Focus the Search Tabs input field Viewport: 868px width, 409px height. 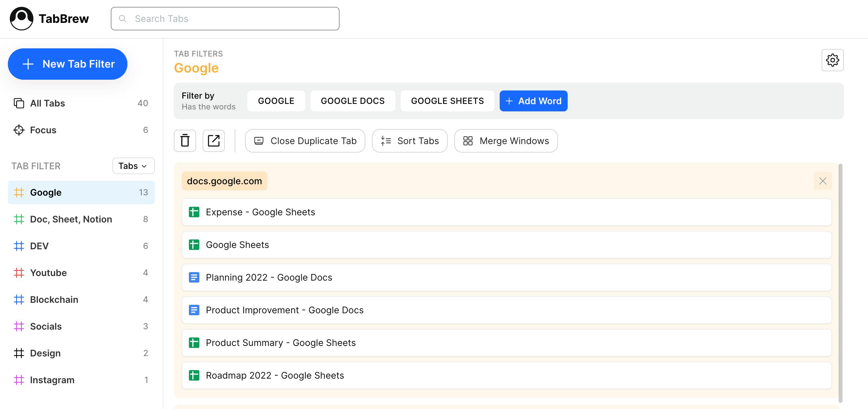tap(225, 19)
